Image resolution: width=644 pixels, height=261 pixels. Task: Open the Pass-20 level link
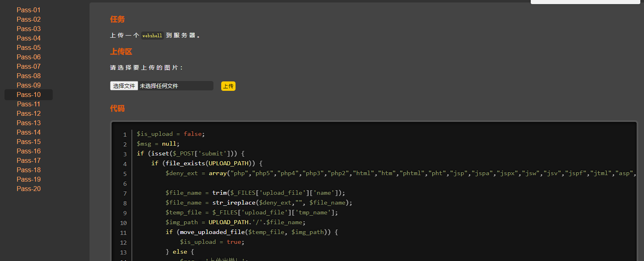28,189
